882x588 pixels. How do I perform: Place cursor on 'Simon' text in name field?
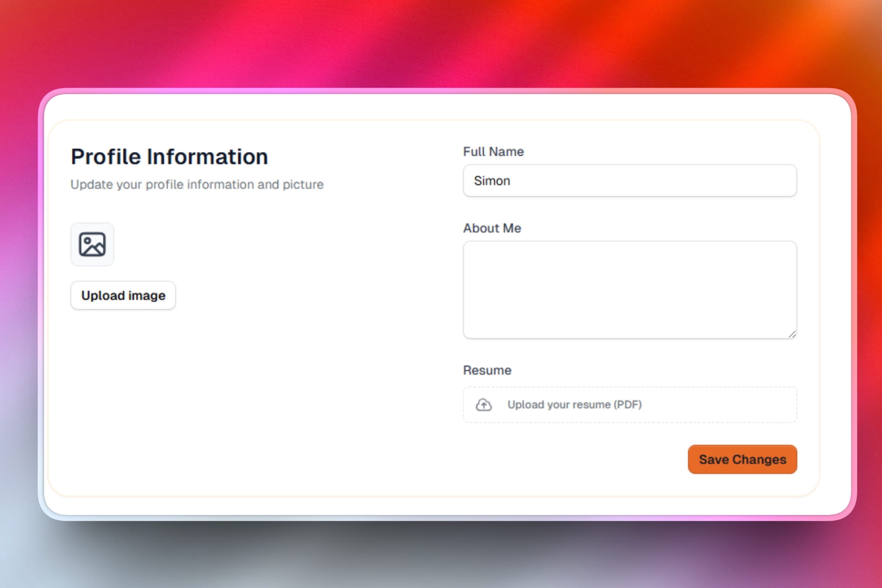pyautogui.click(x=492, y=181)
